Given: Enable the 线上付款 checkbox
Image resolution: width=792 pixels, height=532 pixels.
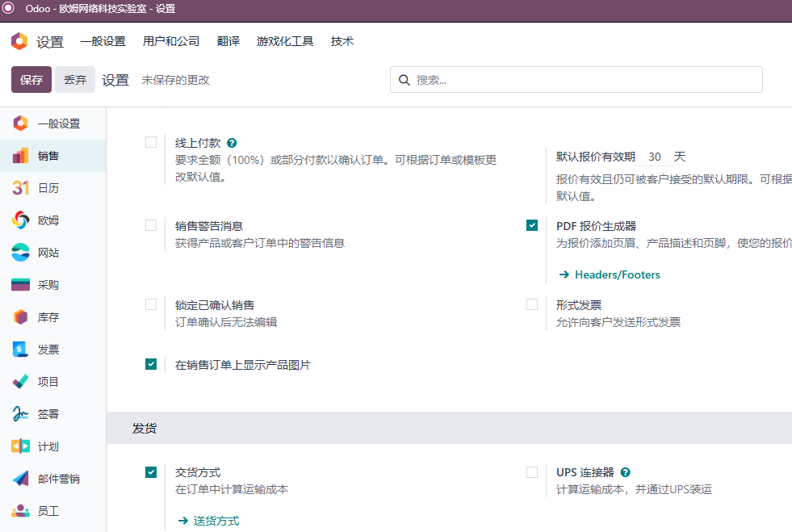Looking at the screenshot, I should pos(151,142).
